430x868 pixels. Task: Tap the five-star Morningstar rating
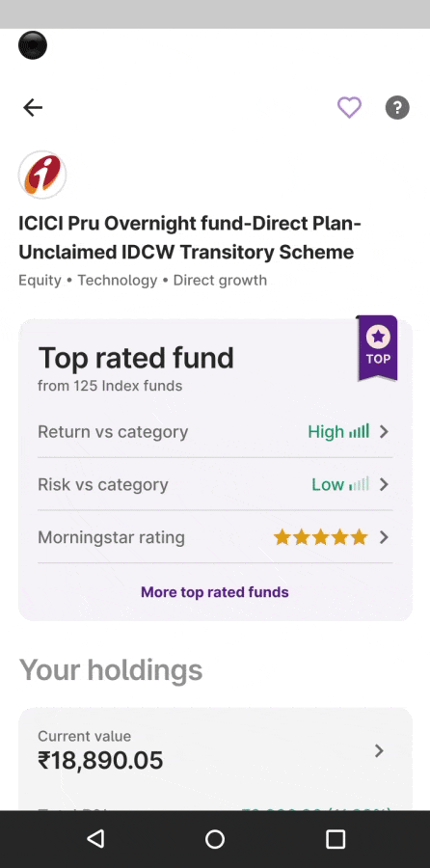[320, 537]
